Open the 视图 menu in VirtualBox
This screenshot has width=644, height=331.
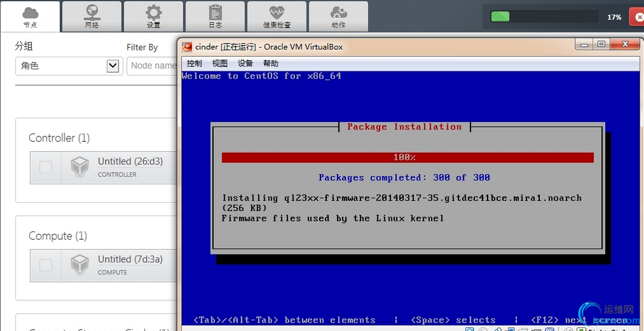coord(220,64)
